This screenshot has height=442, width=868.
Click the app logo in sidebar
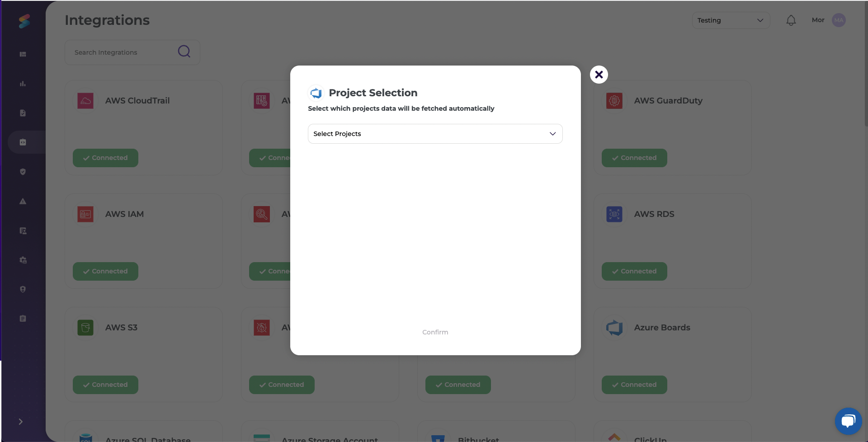tap(24, 21)
